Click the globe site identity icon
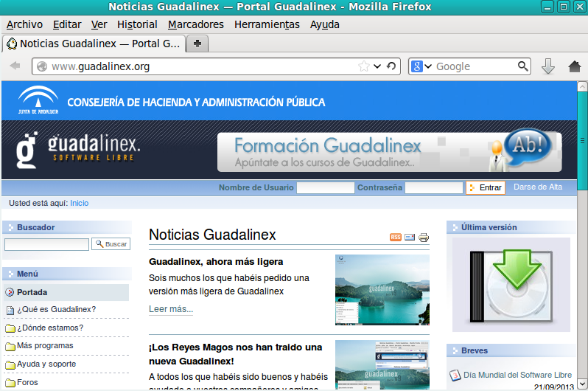The width and height of the screenshot is (588, 391). (42, 66)
